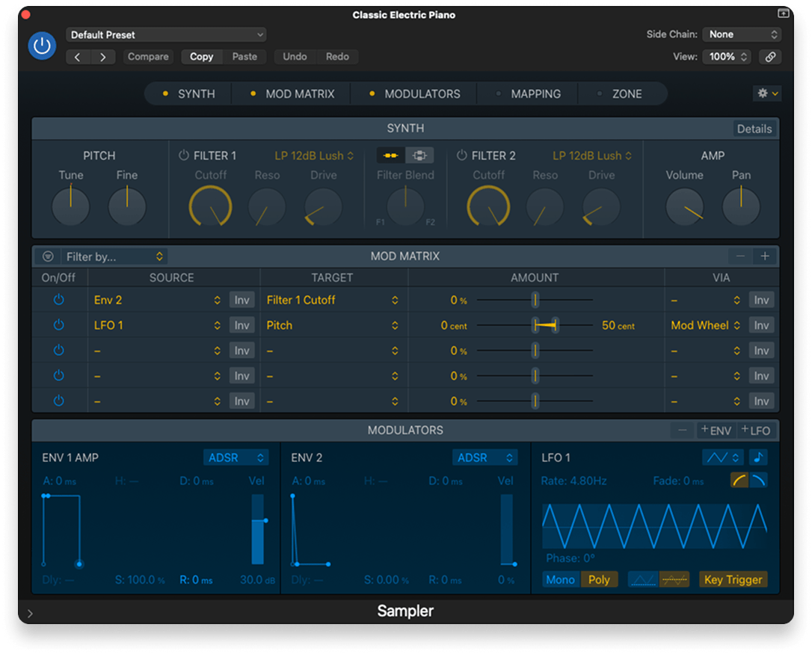Click the Compare button
The width and height of the screenshot is (812, 654).
[148, 57]
